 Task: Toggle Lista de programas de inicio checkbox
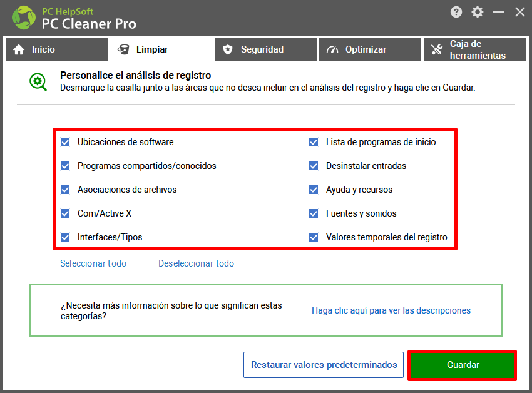tap(314, 142)
